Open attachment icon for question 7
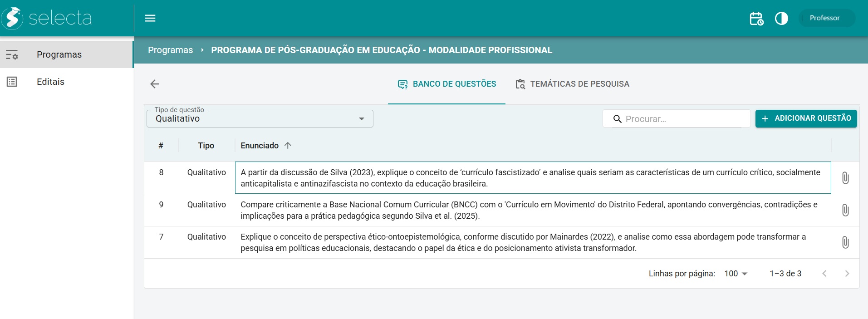This screenshot has width=868, height=319. 845,242
